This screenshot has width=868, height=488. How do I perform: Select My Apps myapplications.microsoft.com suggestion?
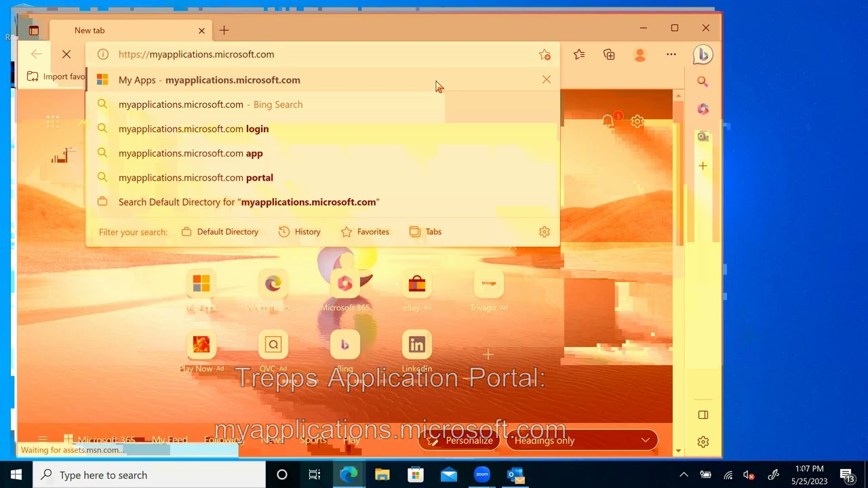click(x=323, y=80)
